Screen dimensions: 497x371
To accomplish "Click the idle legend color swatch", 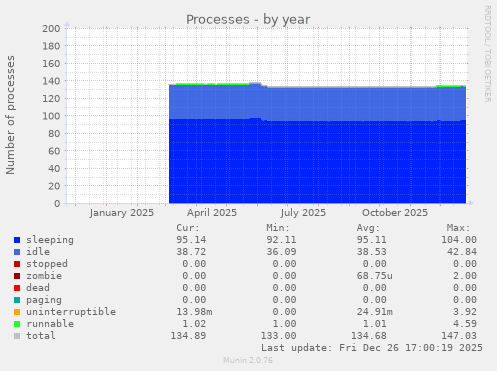I will (17, 252).
